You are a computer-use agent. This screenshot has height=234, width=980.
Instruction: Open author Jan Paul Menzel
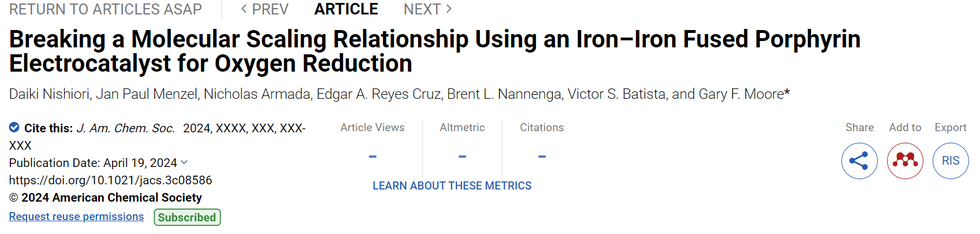coord(146,94)
